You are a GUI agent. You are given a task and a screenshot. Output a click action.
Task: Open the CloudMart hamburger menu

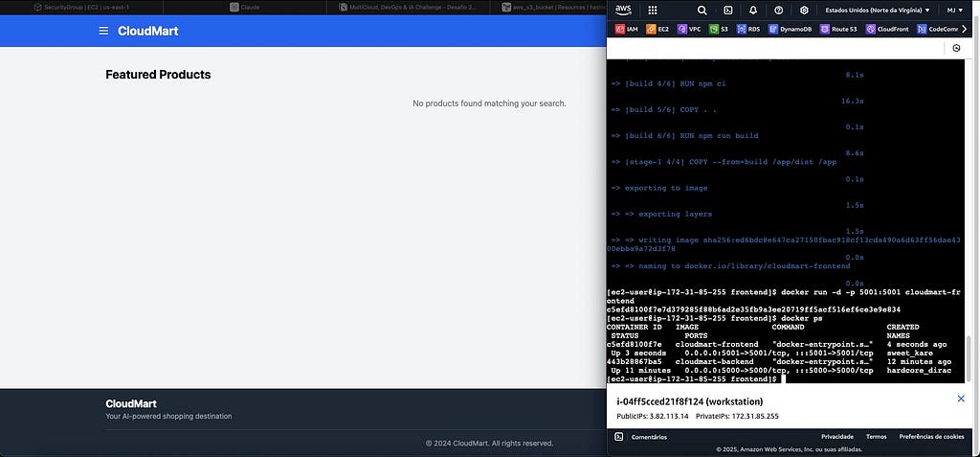[103, 31]
